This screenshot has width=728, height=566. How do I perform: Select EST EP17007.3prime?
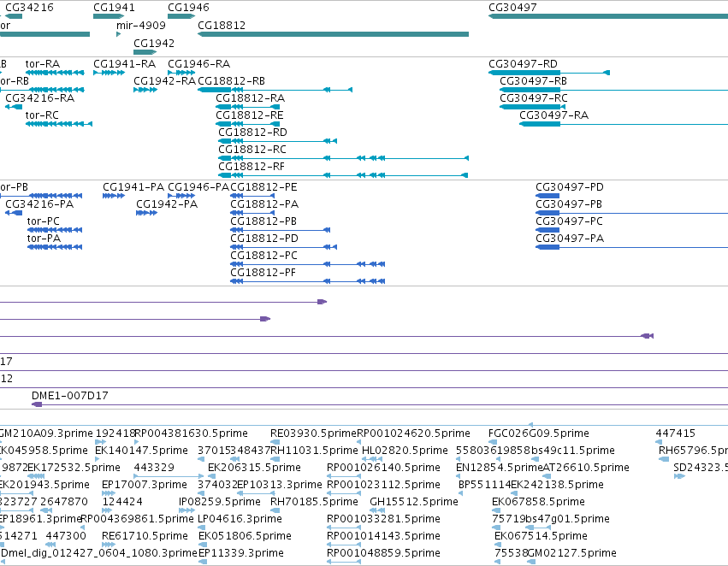(109, 493)
